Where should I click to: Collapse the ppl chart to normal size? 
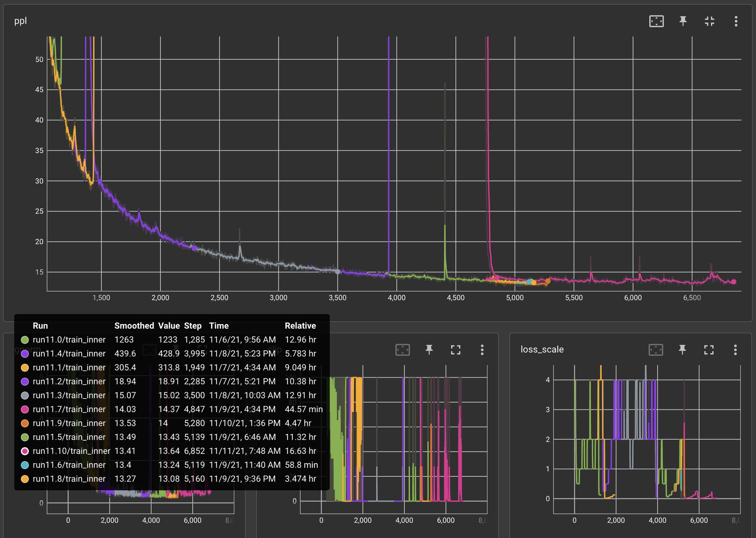point(709,21)
